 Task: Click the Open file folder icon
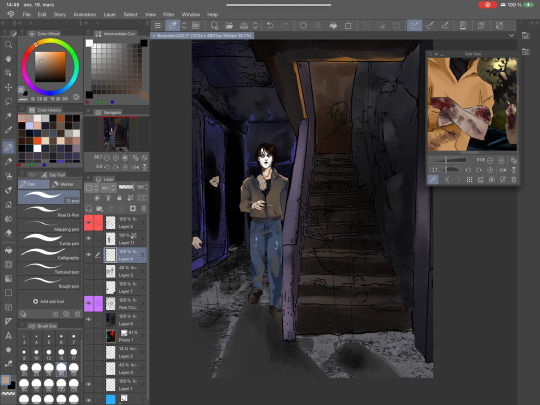pos(229,25)
